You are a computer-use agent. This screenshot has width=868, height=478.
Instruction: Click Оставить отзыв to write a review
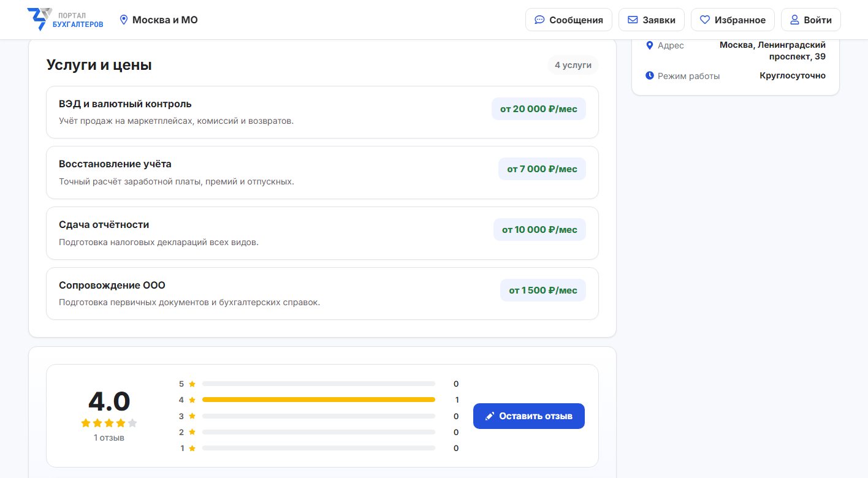(529, 416)
